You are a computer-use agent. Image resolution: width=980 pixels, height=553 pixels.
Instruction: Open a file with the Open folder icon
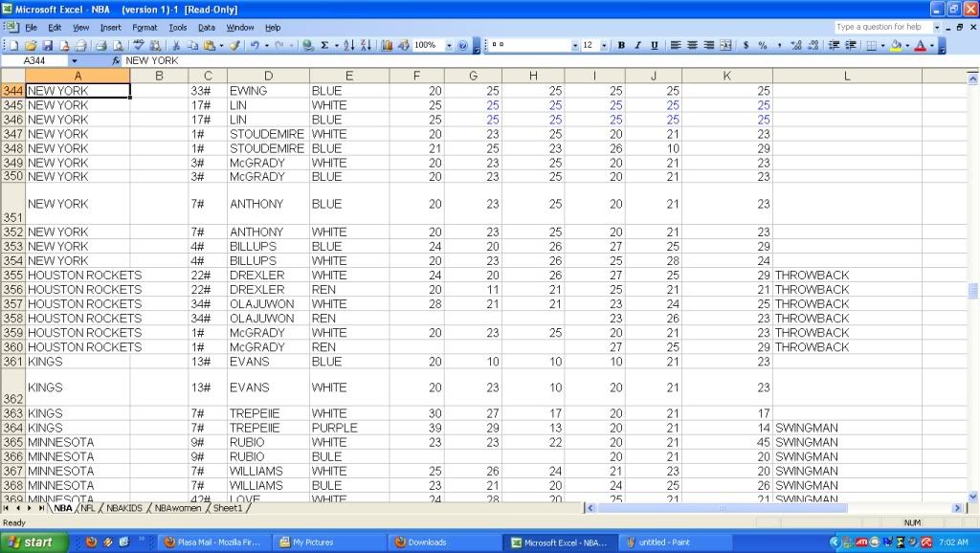(30, 46)
